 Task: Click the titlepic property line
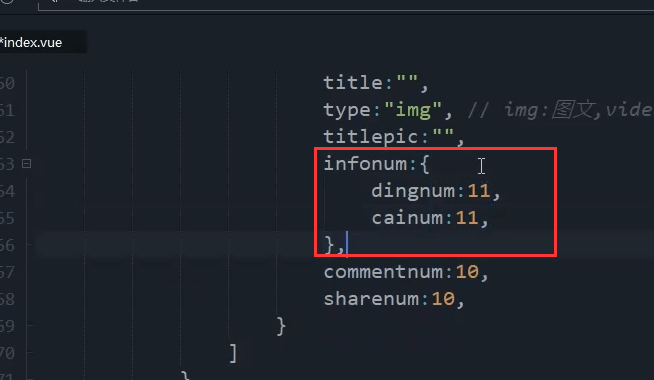[x=394, y=137]
